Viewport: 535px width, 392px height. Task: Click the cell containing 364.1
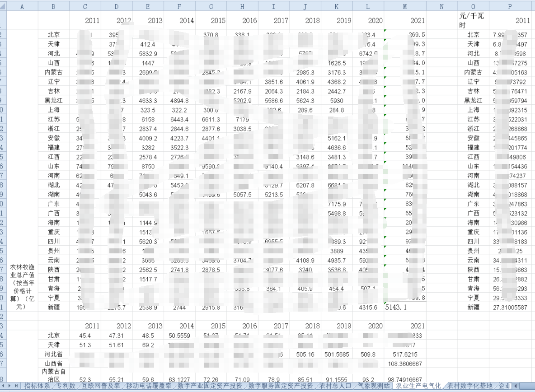(x=274, y=289)
